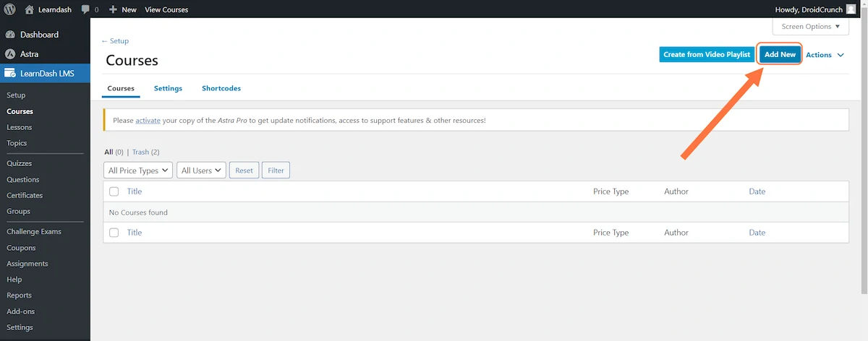Expand the Screen Options panel
The width and height of the screenshot is (868, 341).
pos(811,27)
